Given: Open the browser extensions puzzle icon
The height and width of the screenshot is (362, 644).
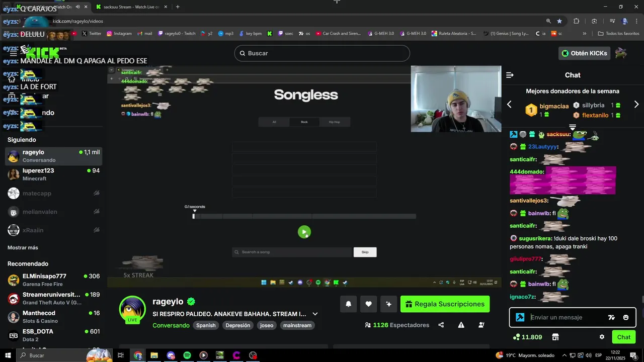Looking at the screenshot, I should click(x=577, y=21).
